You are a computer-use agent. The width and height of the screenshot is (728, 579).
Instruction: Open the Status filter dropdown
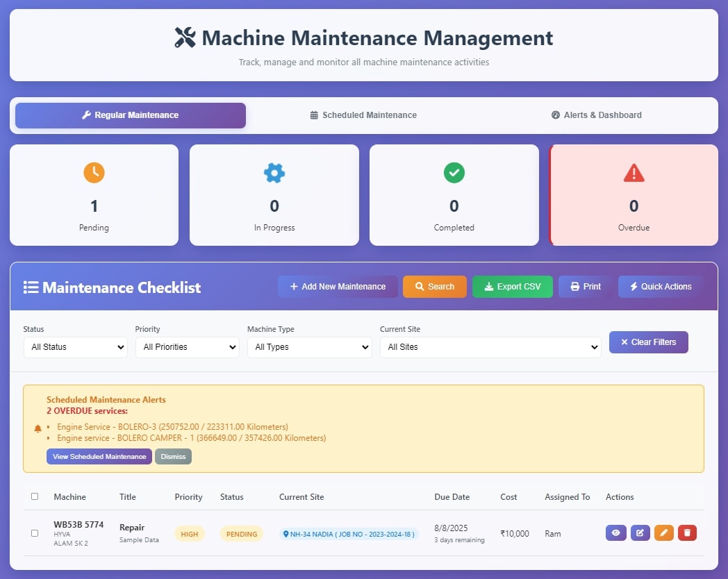tap(75, 347)
